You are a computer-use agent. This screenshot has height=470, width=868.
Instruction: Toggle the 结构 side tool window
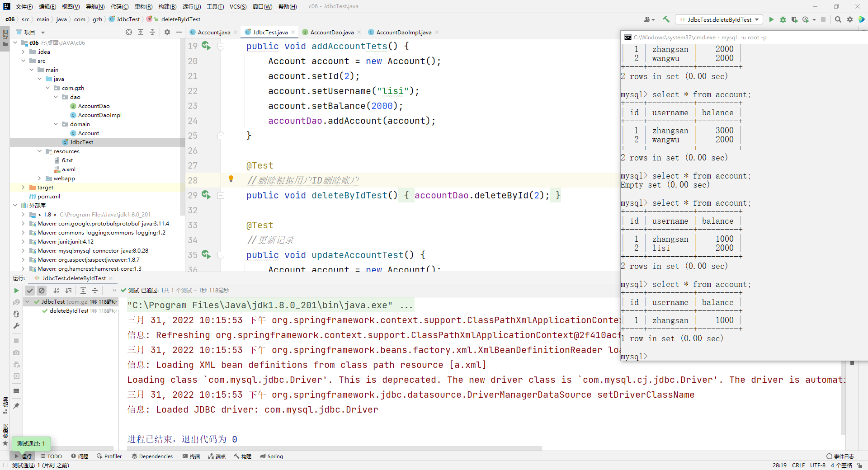coord(5,405)
